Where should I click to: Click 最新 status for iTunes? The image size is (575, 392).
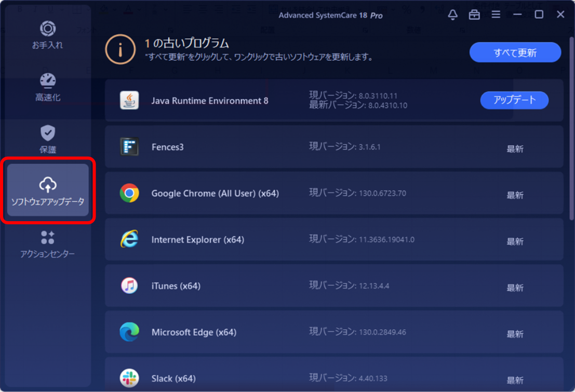[515, 288]
